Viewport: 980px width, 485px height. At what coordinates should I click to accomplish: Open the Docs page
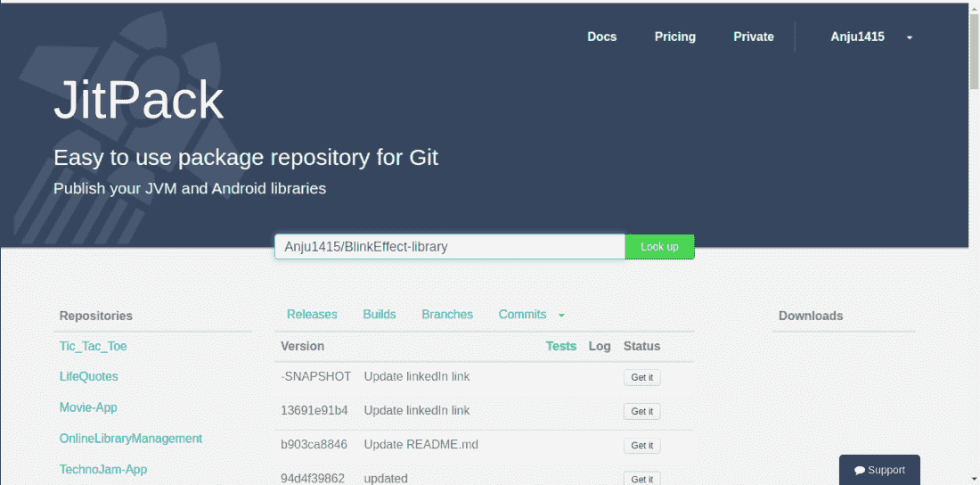601,37
